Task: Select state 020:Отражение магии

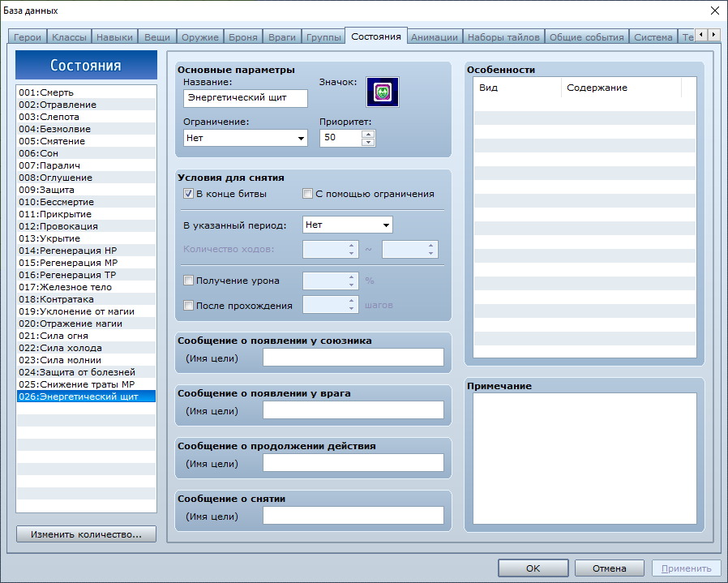Action: coord(87,324)
